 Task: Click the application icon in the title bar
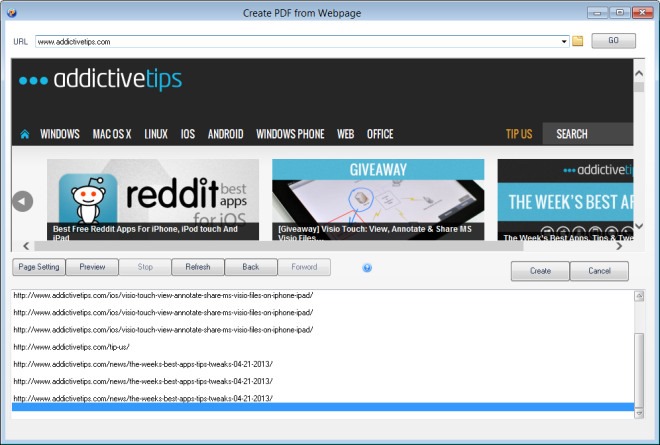pyautogui.click(x=12, y=13)
